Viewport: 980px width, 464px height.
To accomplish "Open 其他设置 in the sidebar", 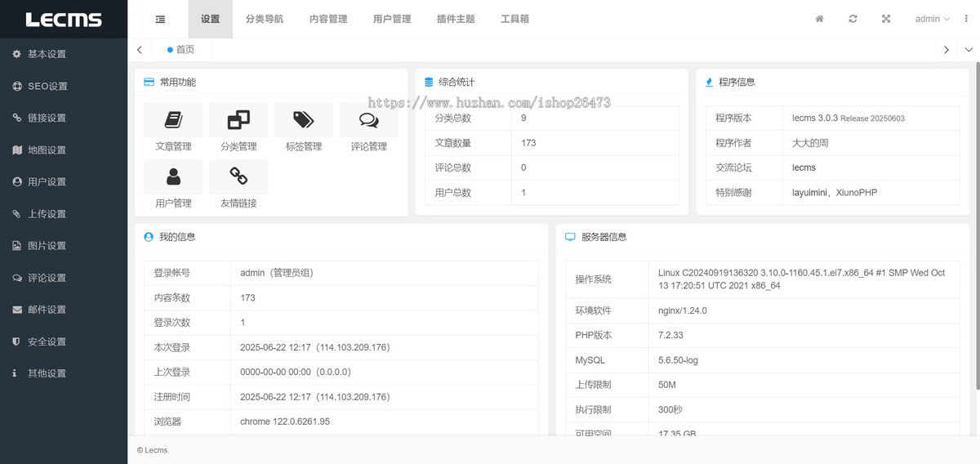I will click(64, 373).
